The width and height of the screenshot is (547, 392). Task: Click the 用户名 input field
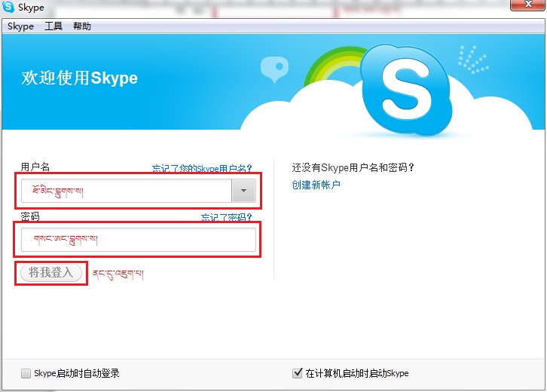(127, 191)
